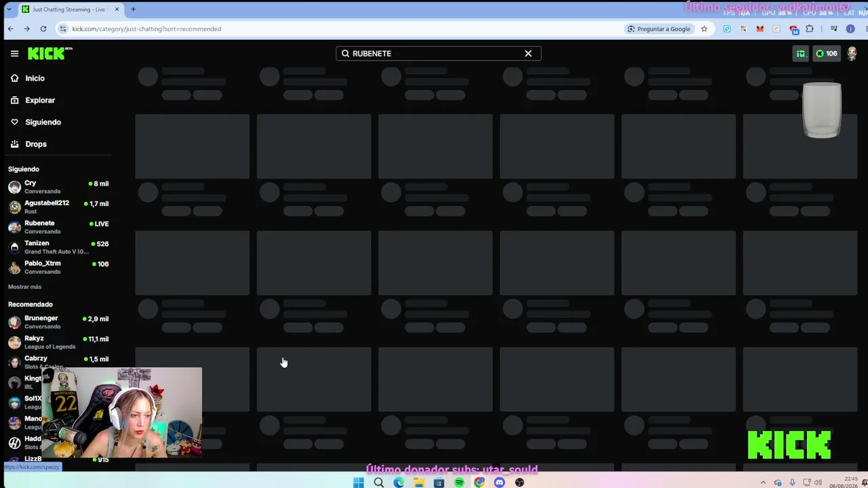
Task: Open the Agustabell212 channel
Action: coord(58,207)
